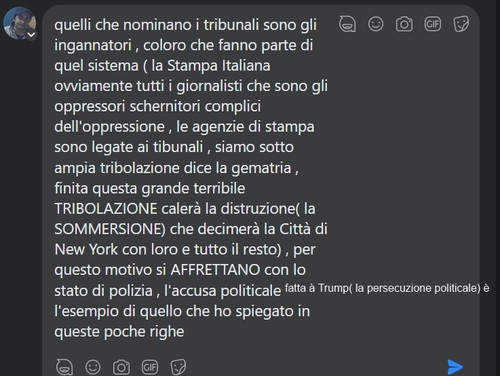Send the comment with the blue arrow

pos(455,367)
